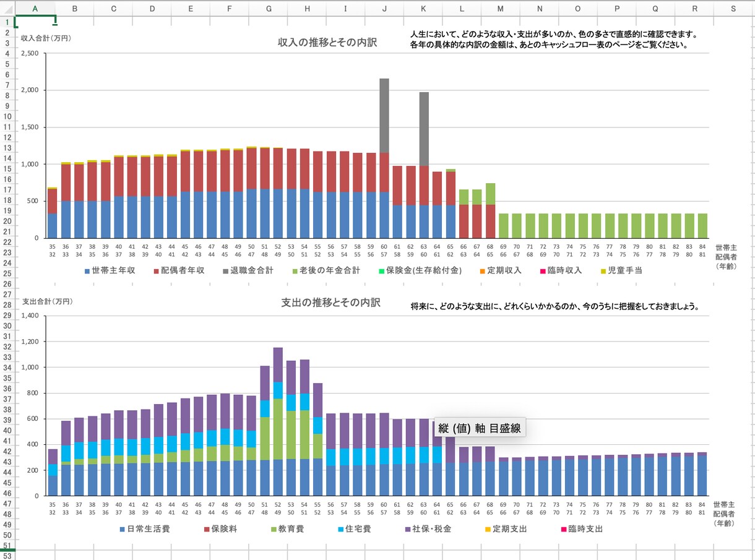
Task: Click the 退職金合計 legend swatch
Action: [225, 270]
